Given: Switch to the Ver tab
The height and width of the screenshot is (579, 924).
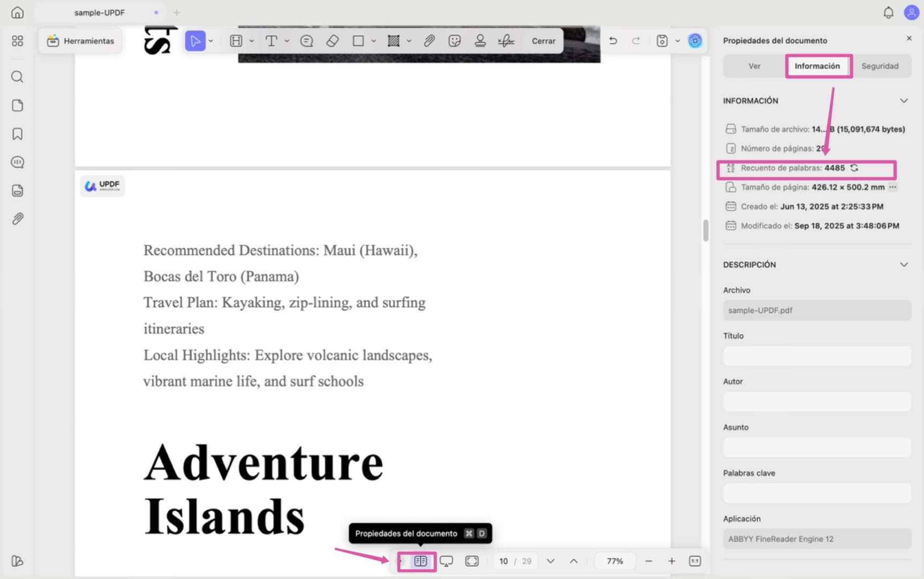Looking at the screenshot, I should [754, 65].
